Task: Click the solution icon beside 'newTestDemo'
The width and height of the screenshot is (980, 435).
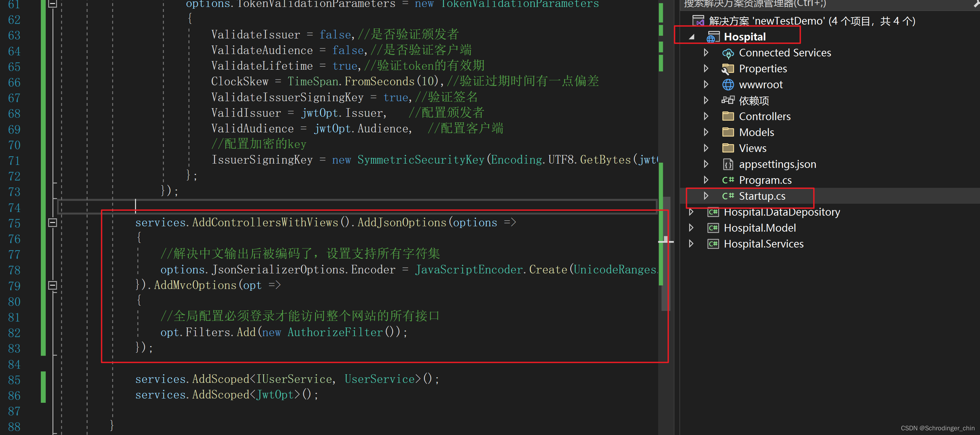Action: click(699, 20)
